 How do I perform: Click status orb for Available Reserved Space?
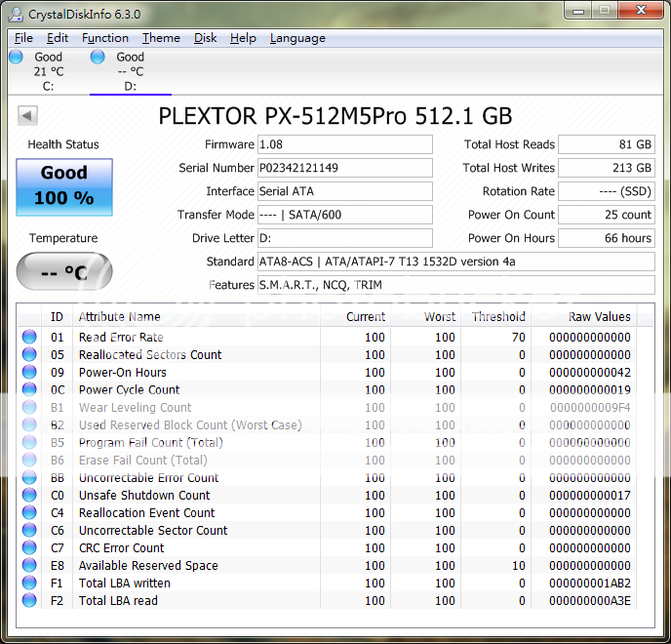(x=29, y=565)
